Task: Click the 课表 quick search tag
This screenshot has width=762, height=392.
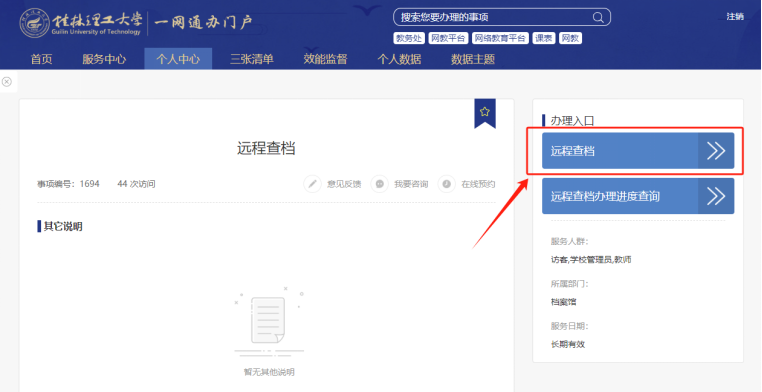Action: click(x=543, y=38)
